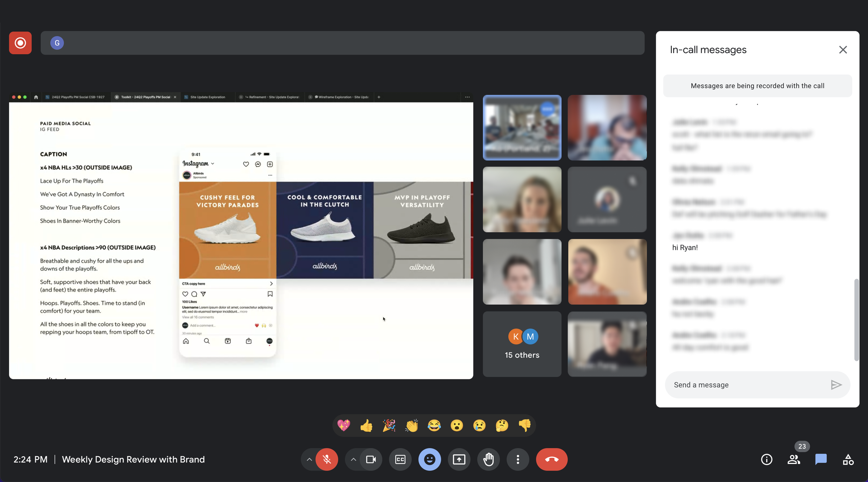
Task: Click the home icon in the shared window
Action: point(36,97)
